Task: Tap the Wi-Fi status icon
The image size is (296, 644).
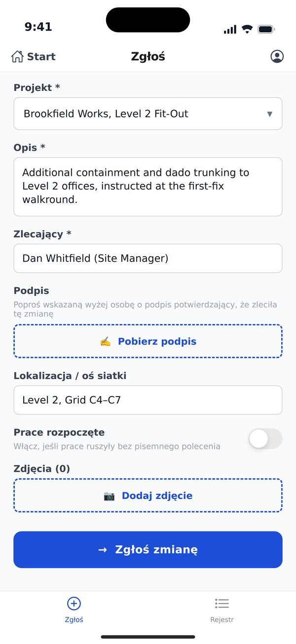Action: point(247,29)
